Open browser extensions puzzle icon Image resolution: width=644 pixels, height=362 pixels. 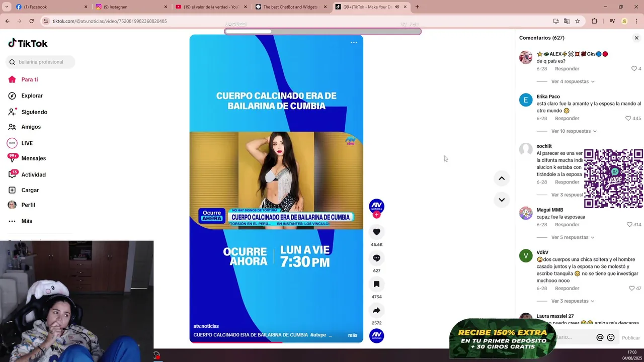tap(595, 21)
